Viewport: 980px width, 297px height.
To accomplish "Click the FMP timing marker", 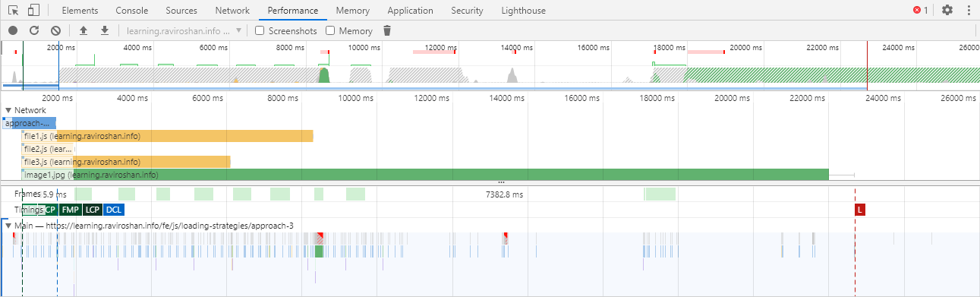I will pos(70,210).
